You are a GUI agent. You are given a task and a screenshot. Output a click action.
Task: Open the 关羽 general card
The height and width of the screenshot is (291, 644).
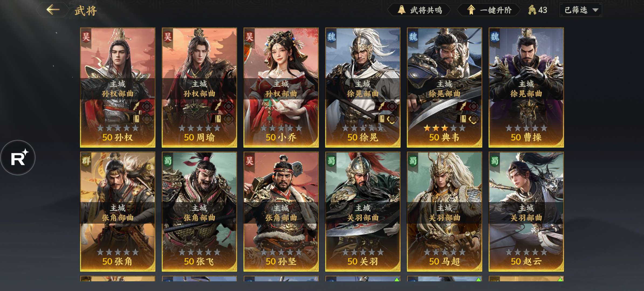[x=363, y=212]
